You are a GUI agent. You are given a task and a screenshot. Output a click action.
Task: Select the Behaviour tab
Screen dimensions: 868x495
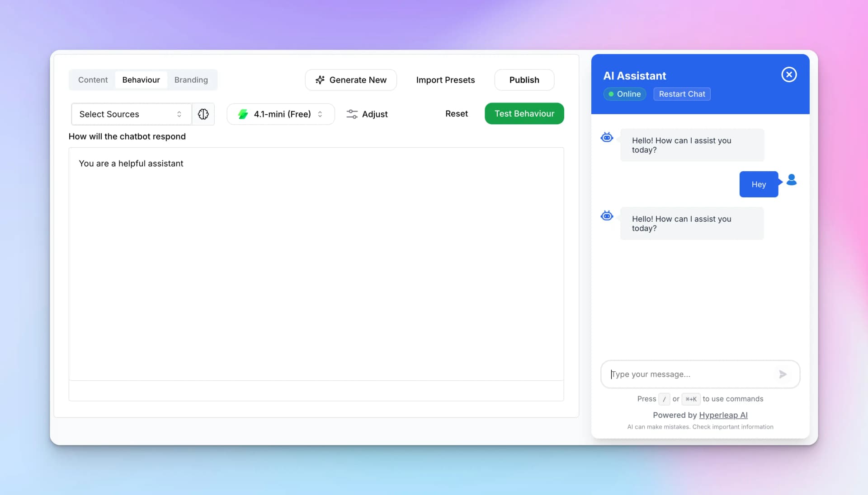coord(141,80)
